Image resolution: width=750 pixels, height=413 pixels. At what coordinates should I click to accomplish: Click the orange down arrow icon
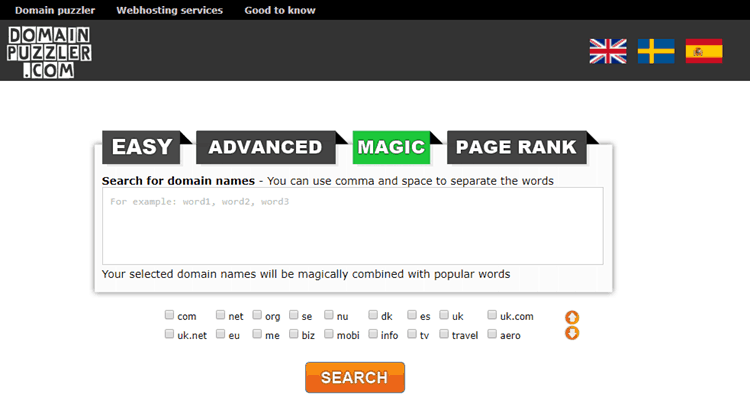click(572, 333)
